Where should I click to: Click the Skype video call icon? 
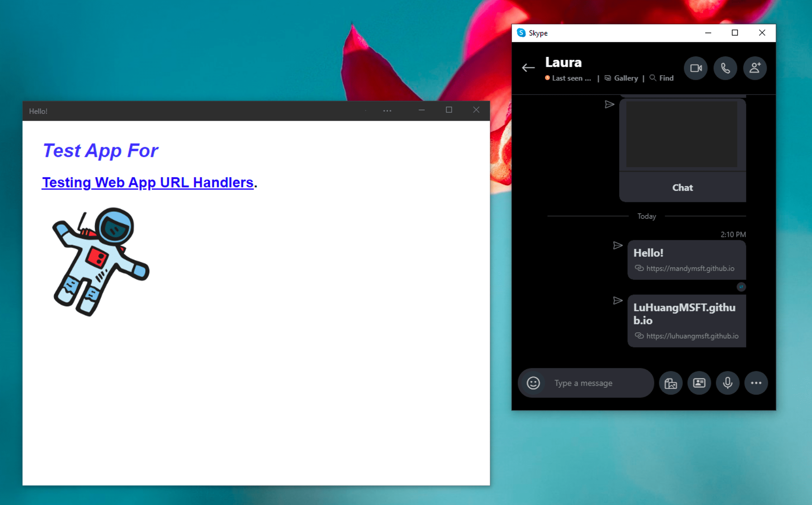(x=696, y=68)
